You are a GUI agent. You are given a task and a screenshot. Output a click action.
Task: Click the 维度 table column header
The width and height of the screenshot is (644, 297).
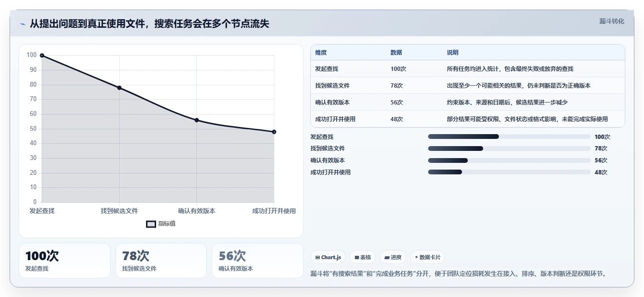[x=321, y=53]
